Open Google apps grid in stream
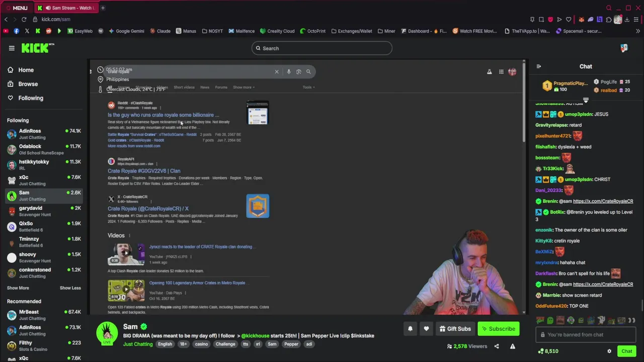 [x=501, y=72]
